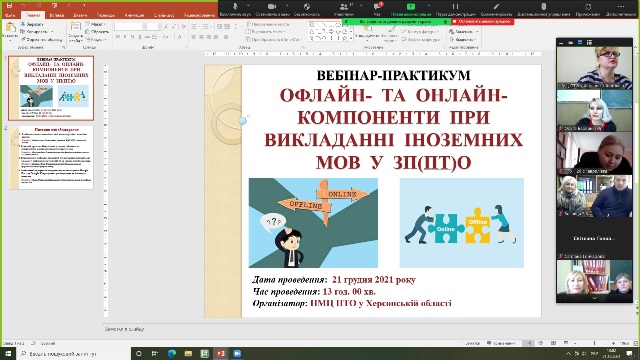Viewport: 640px width, 360px height.
Task: Mute the Zoom microphone icon
Action: (x=236, y=7)
